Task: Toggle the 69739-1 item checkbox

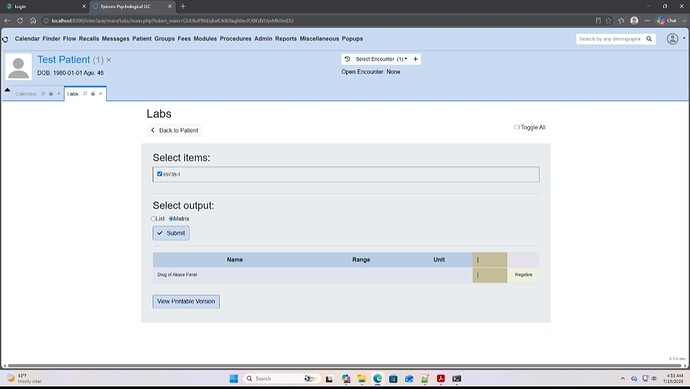Action: pyautogui.click(x=159, y=174)
